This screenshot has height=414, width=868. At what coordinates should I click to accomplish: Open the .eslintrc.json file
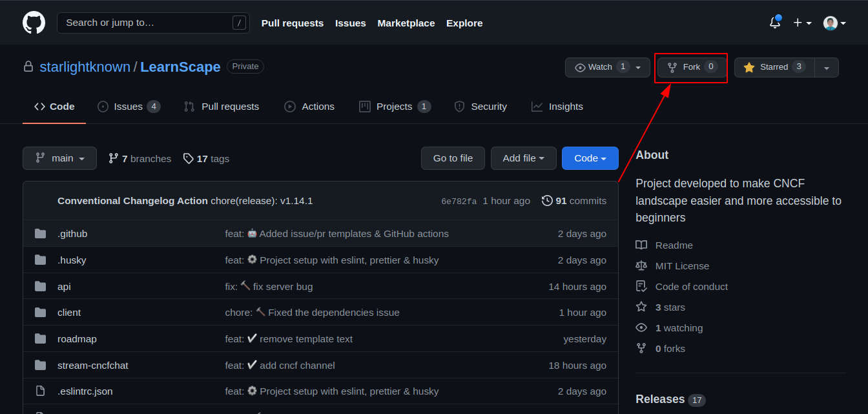point(85,391)
